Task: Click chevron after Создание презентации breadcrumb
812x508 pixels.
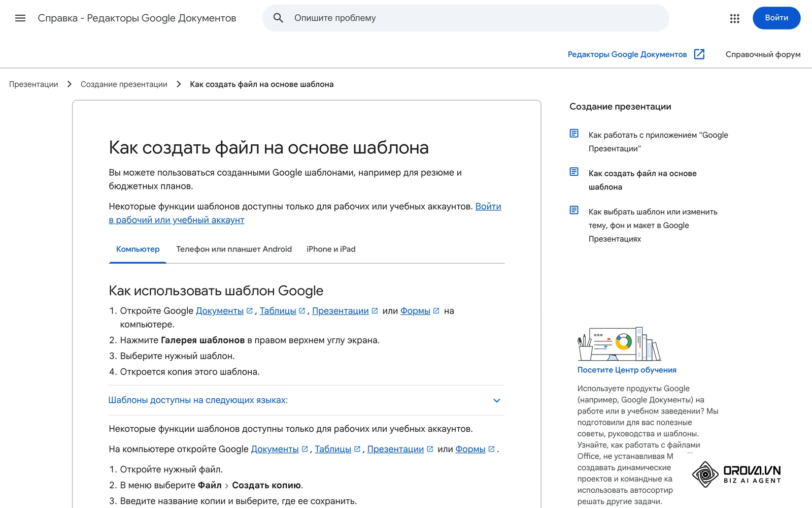Action: [179, 84]
